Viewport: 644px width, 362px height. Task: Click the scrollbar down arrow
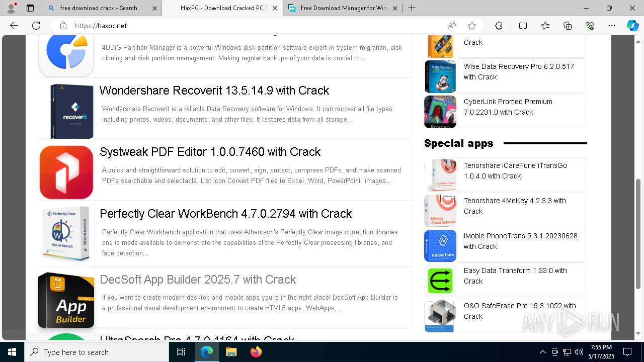638,334
